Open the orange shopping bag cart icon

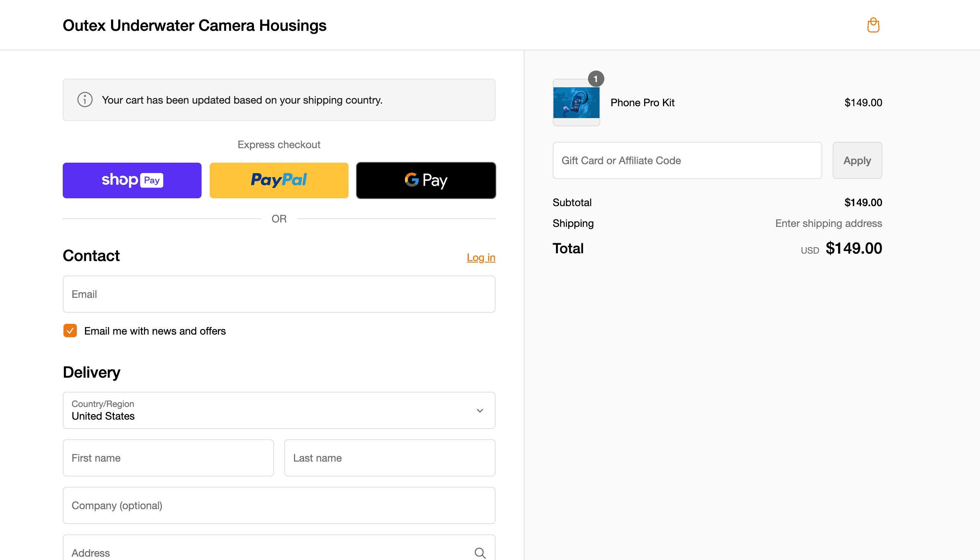873,25
